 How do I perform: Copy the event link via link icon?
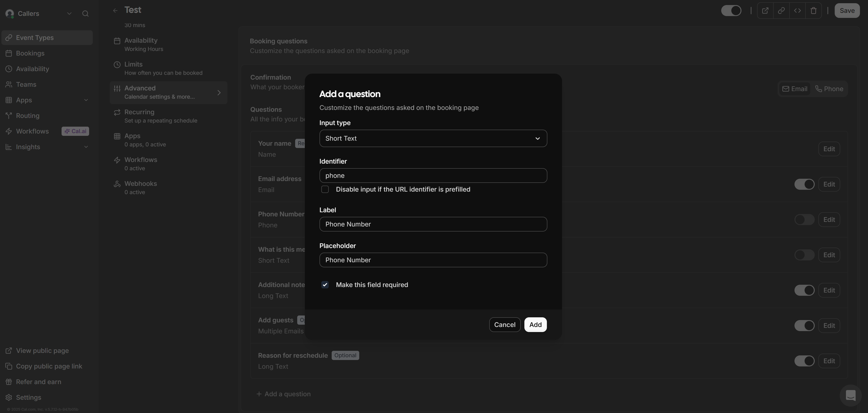[x=781, y=10]
